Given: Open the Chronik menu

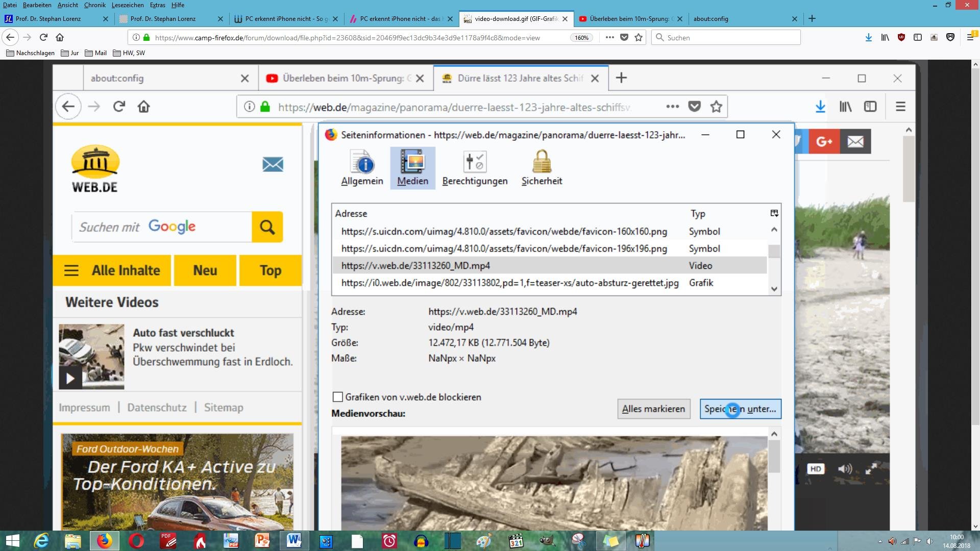Looking at the screenshot, I should [94, 5].
